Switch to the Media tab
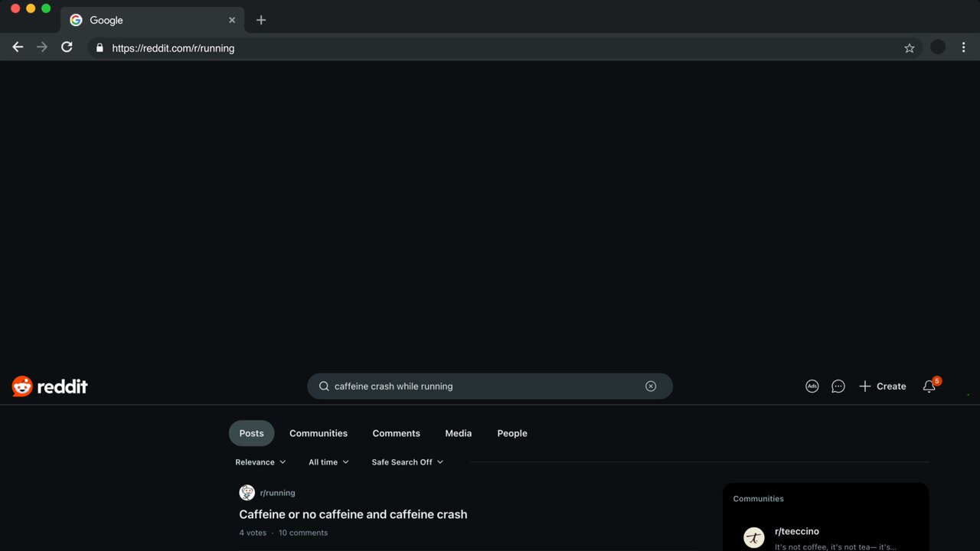This screenshot has width=980, height=551. [x=458, y=433]
